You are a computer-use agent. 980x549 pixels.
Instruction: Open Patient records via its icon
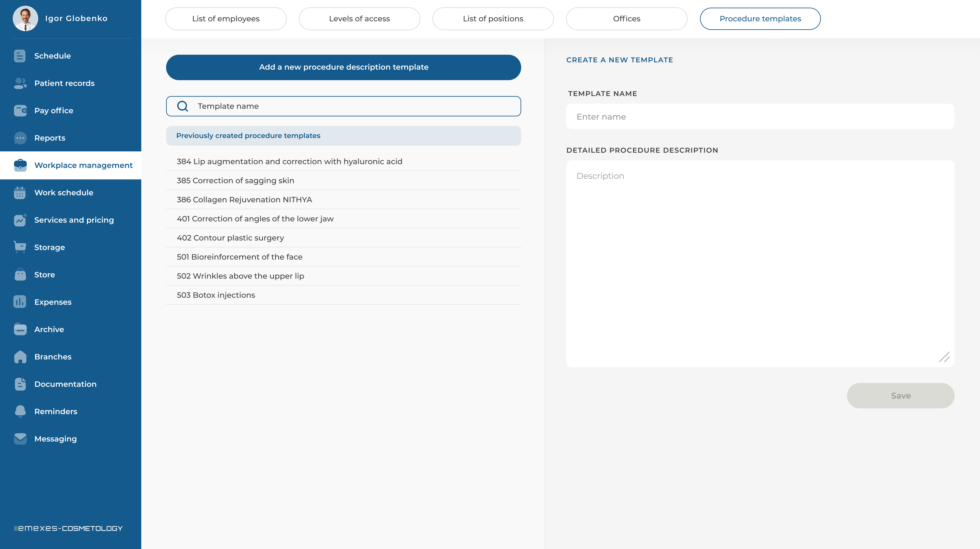20,83
